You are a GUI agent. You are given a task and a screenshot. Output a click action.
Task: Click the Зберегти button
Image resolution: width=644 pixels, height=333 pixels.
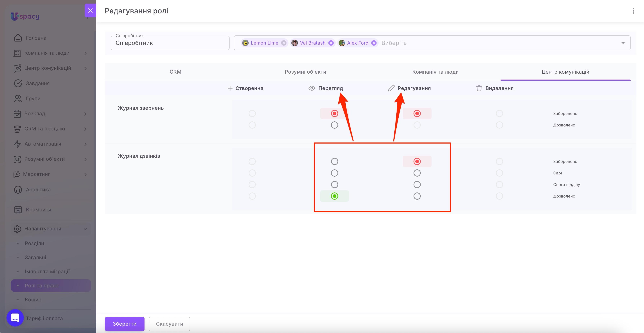[125, 324]
